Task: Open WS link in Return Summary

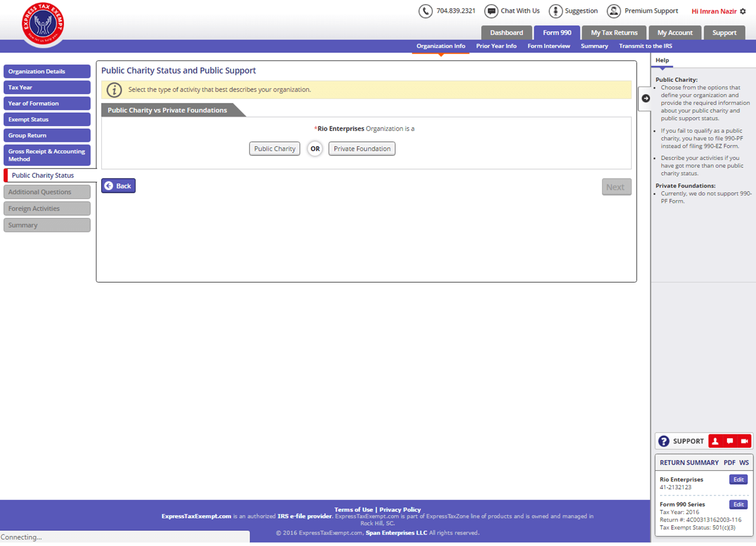Action: [744, 463]
